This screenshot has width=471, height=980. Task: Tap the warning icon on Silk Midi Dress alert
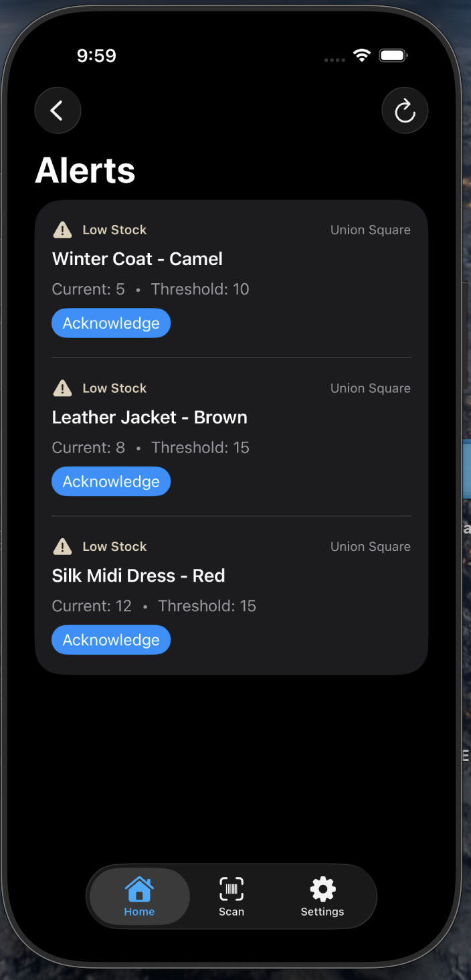(62, 546)
